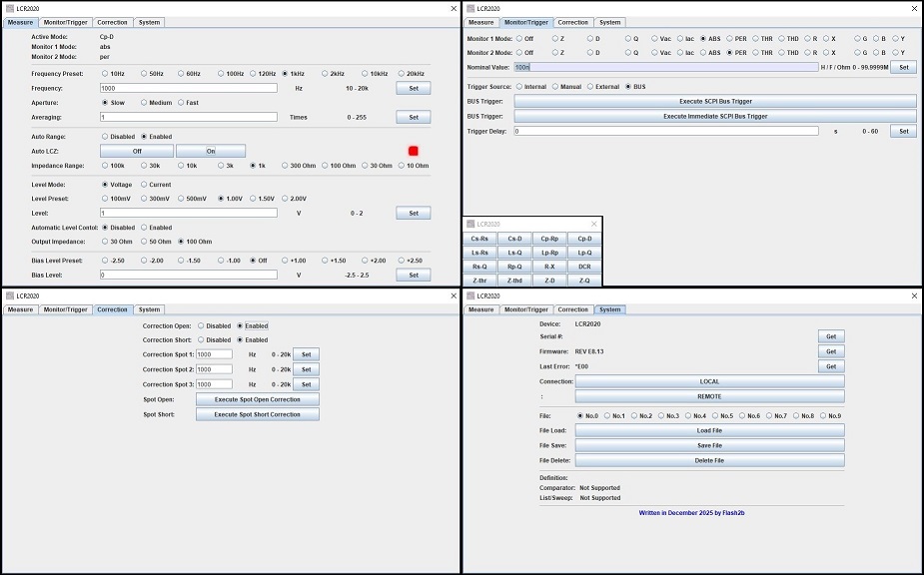This screenshot has height=575, width=924.
Task: Click Set for Correction Spot 3
Action: pos(306,384)
